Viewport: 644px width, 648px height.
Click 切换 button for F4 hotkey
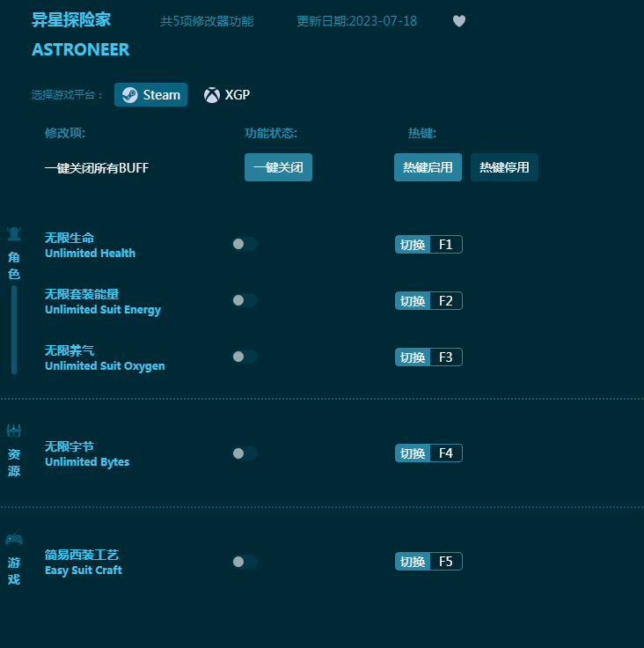pos(413,453)
